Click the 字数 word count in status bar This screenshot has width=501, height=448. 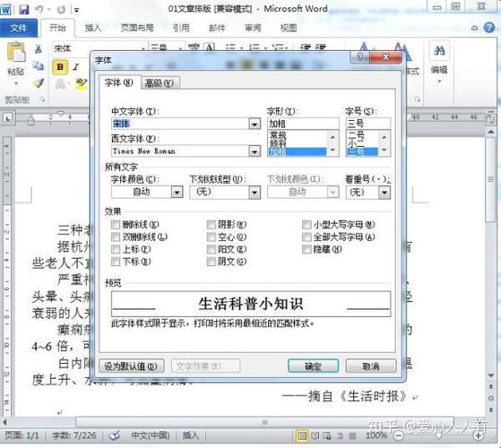[x=73, y=435]
